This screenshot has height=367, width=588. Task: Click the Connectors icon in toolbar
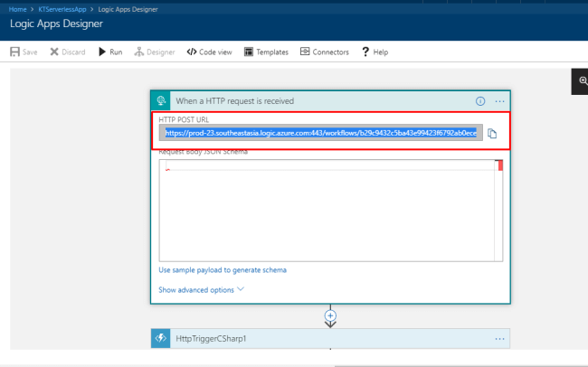(305, 52)
